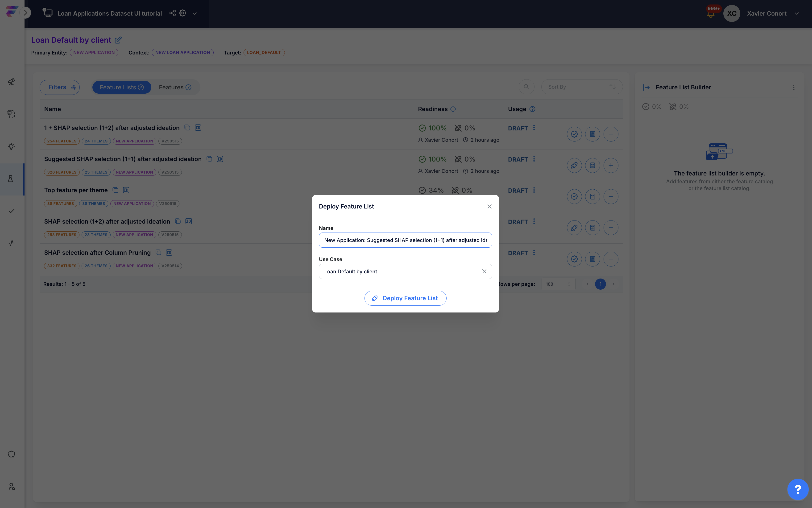Click the share icon next to catalog name
This screenshot has height=508, width=812.
(172, 13)
